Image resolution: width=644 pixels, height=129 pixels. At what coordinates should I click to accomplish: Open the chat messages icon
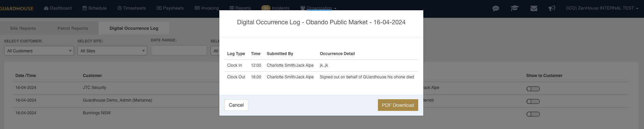click(x=496, y=8)
